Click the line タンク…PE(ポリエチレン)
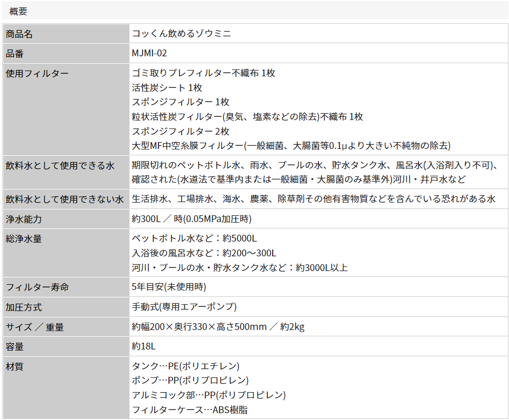The width and height of the screenshot is (509, 420). [186, 366]
